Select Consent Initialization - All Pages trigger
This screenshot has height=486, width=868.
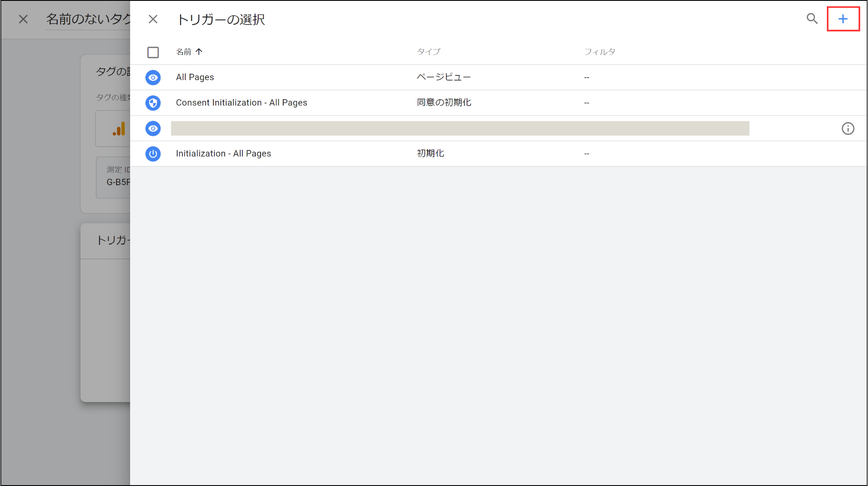(498, 103)
